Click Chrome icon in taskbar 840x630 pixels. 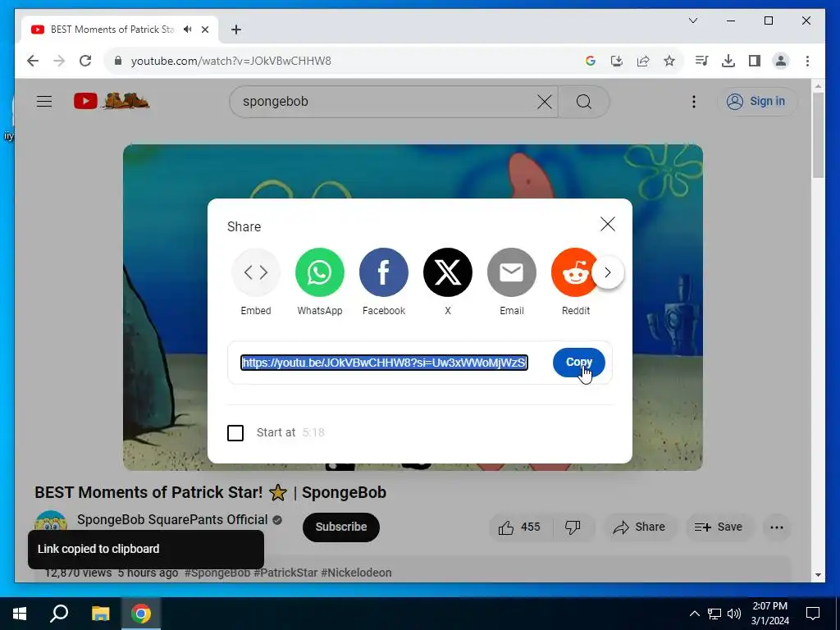141,614
